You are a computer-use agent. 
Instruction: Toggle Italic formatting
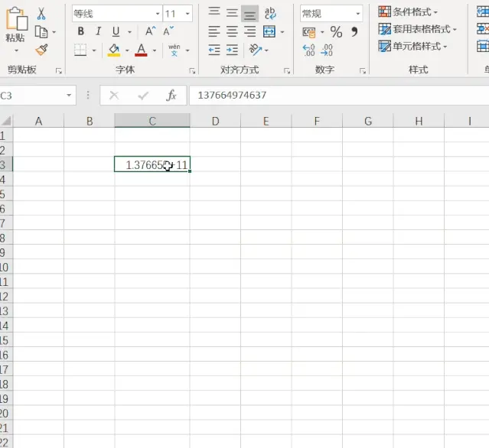point(98,31)
